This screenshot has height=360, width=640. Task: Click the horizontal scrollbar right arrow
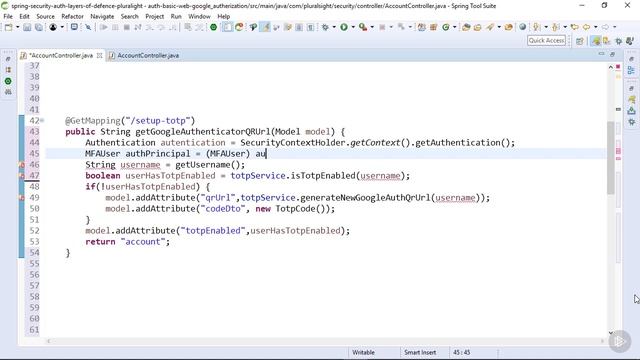point(602,341)
